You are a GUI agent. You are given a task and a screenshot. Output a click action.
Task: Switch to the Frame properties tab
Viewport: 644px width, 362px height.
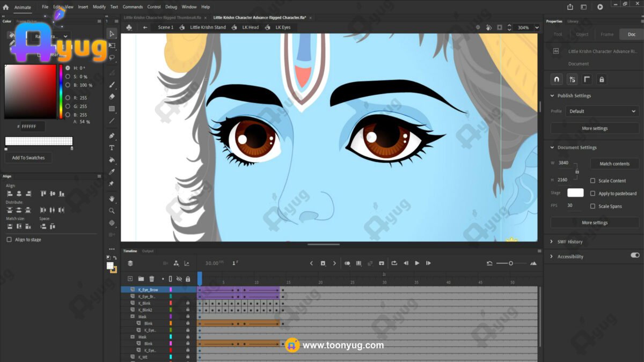pos(607,34)
